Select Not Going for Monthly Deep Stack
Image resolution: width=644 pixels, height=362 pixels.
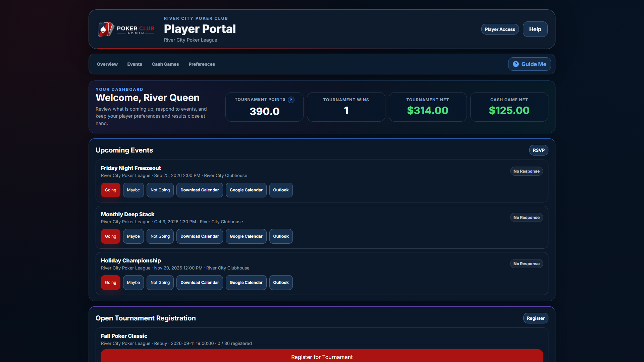pyautogui.click(x=160, y=236)
